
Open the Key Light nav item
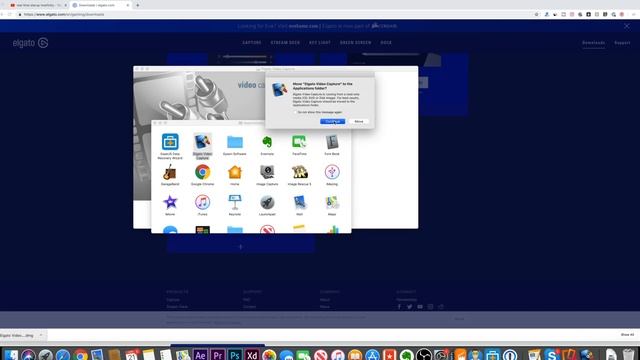coord(320,42)
